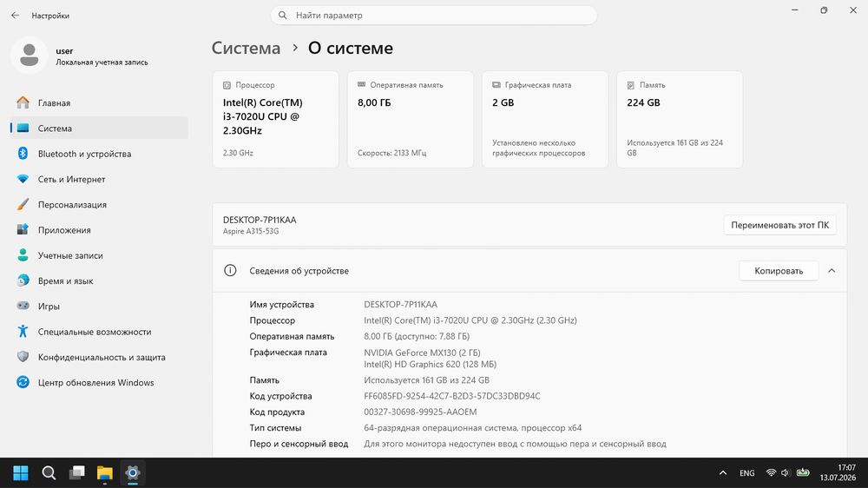Select Персонализация in sidebar
Viewport: 868px width, 488px height.
click(99, 204)
